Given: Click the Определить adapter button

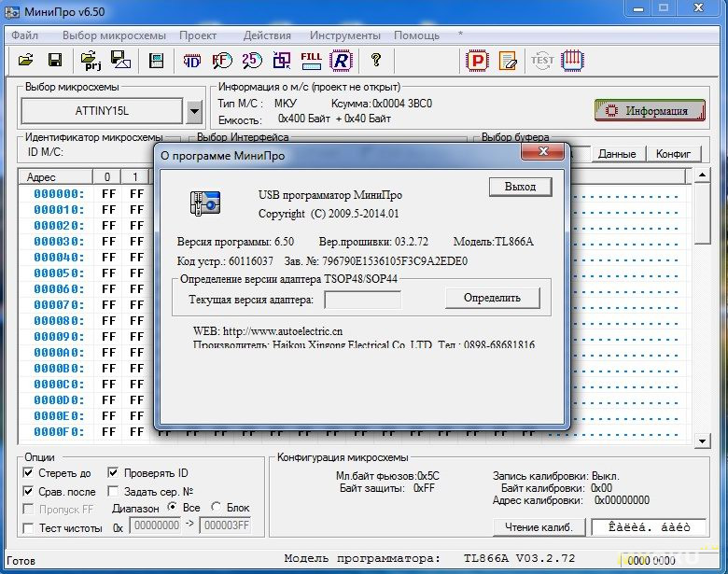Looking at the screenshot, I should point(492,298).
